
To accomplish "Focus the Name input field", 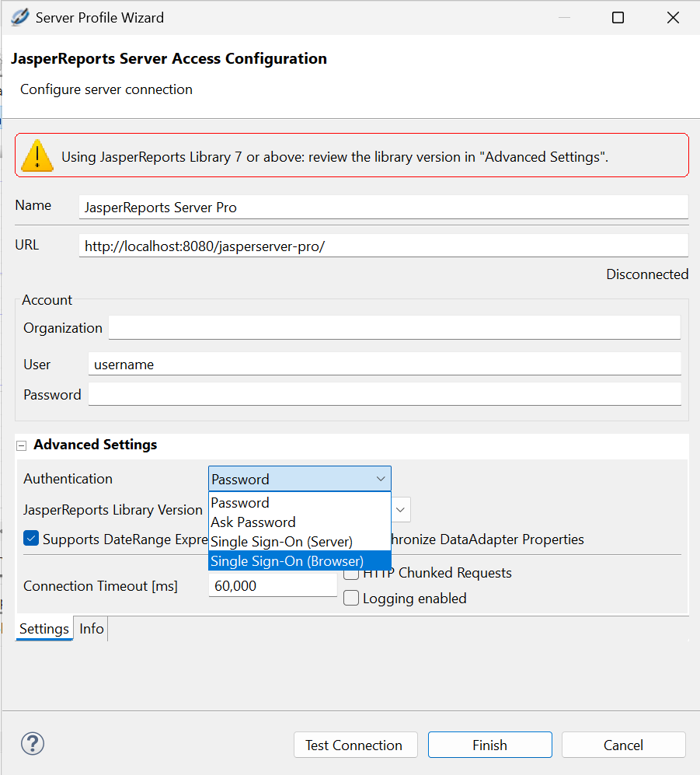I will [383, 207].
